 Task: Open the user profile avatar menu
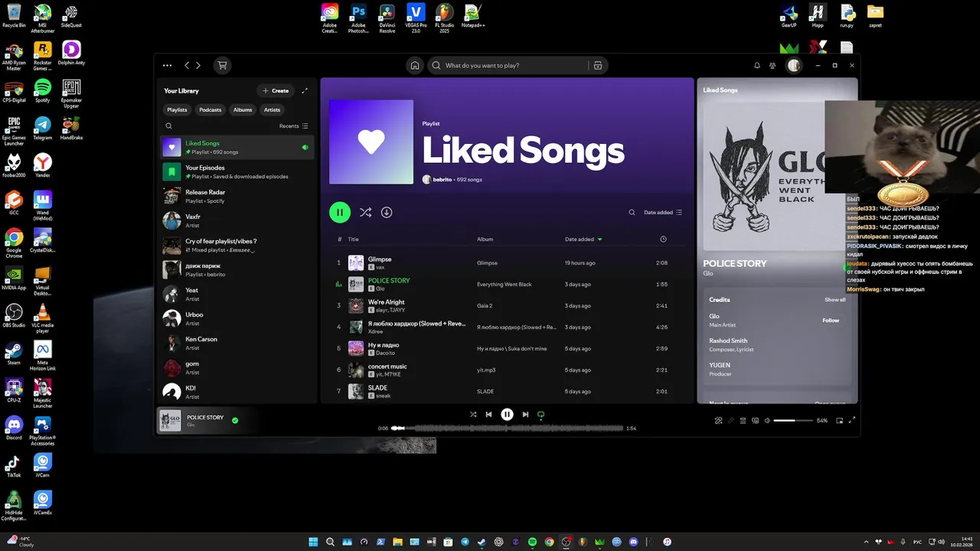coord(794,66)
